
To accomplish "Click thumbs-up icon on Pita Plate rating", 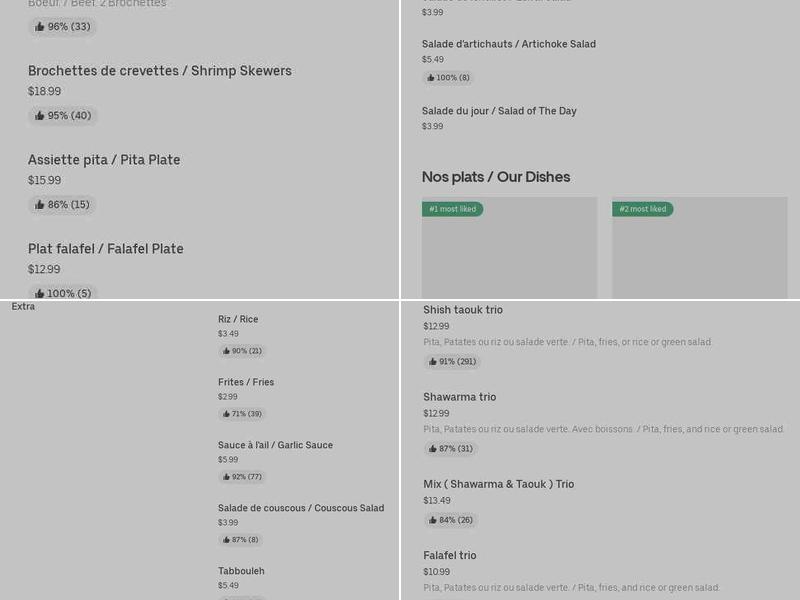I will point(40,205).
